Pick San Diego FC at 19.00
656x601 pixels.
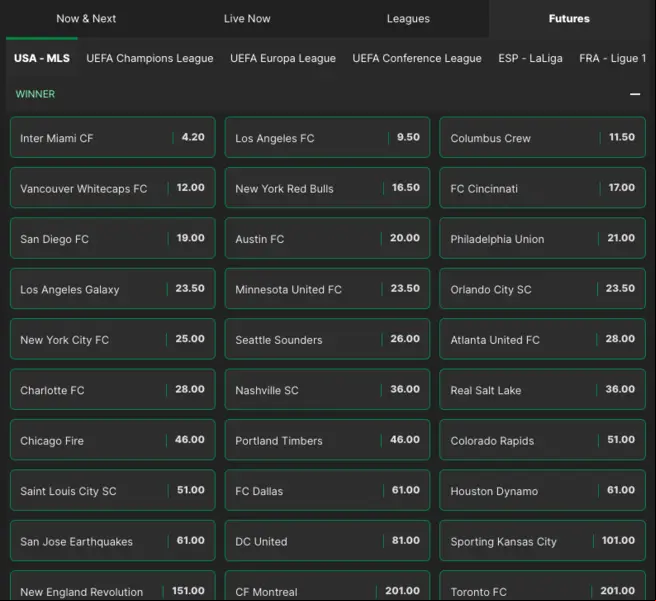coord(113,238)
